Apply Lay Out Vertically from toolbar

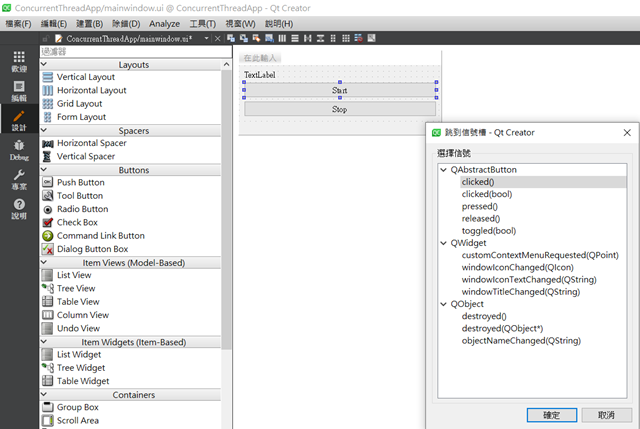tap(295, 38)
